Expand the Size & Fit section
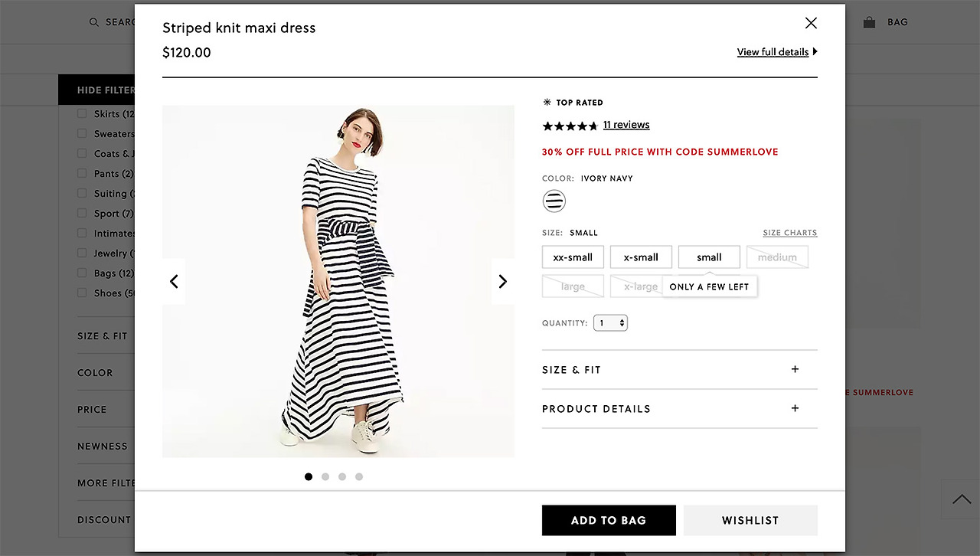The height and width of the screenshot is (556, 980). (679, 370)
